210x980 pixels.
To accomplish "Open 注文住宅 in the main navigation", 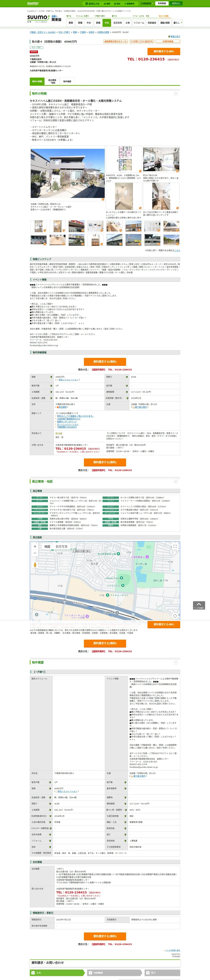I will point(117,23).
